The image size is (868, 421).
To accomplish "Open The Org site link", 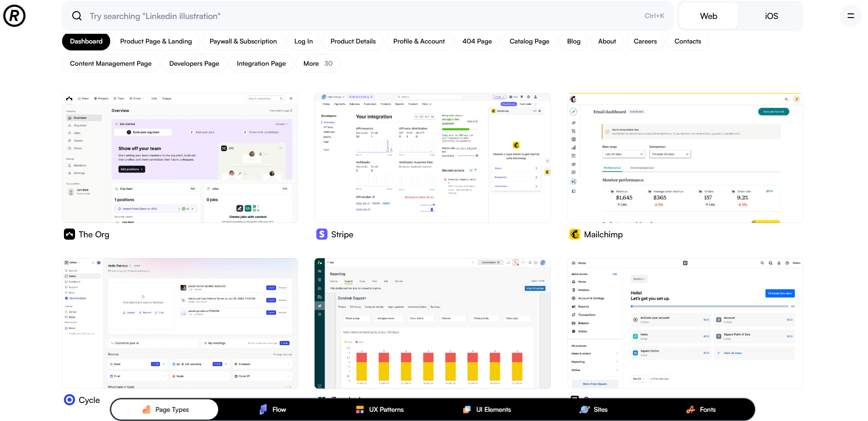I will point(94,235).
